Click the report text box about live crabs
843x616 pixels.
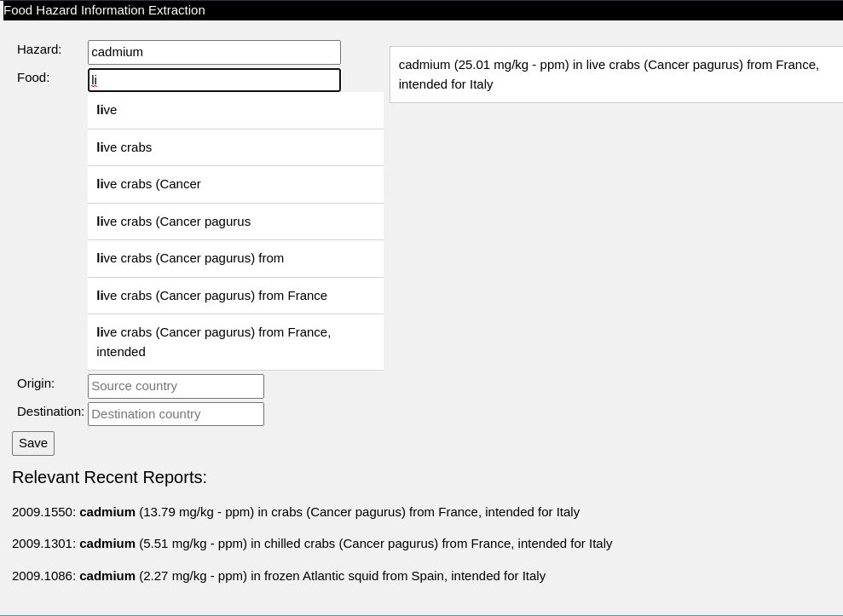click(616, 74)
